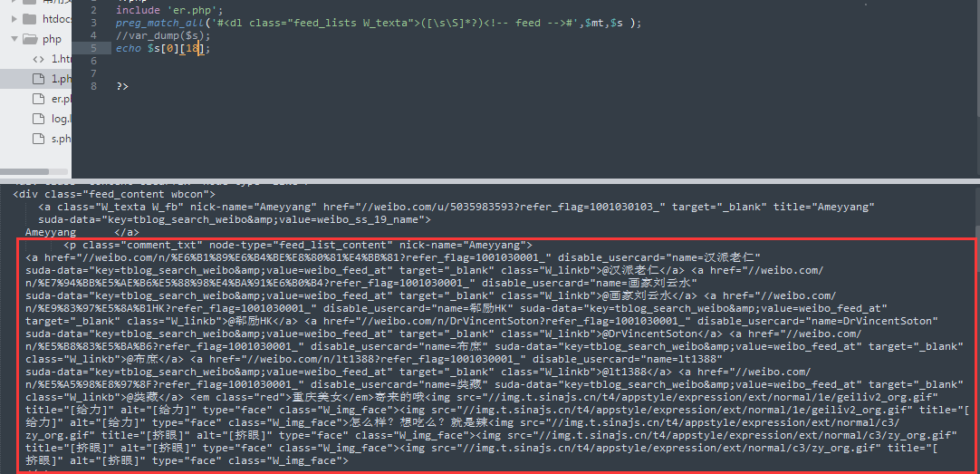Screen dimensions: 980x474
Task: Click the file icon next to er.php
Action: (x=39, y=99)
